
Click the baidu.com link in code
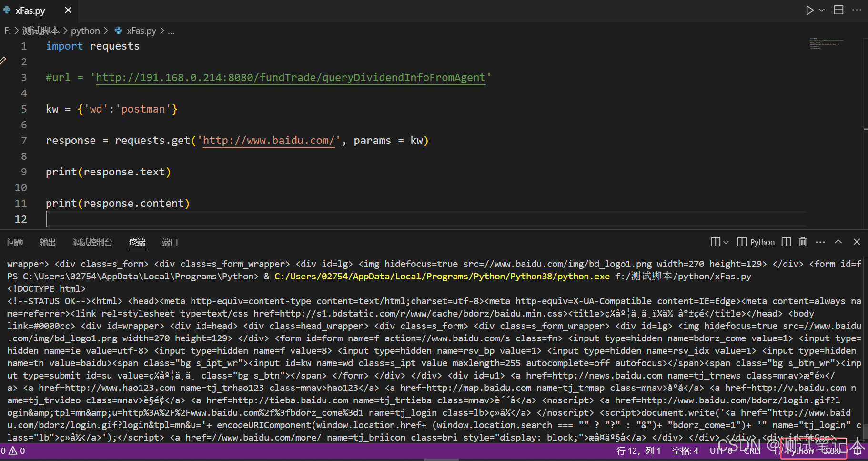[268, 140]
